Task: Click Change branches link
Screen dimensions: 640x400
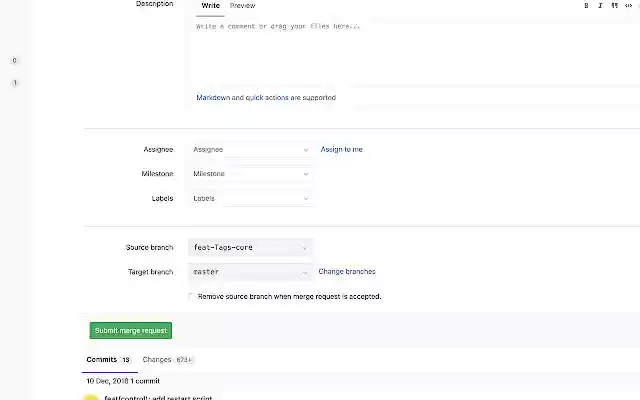Action: (x=347, y=271)
